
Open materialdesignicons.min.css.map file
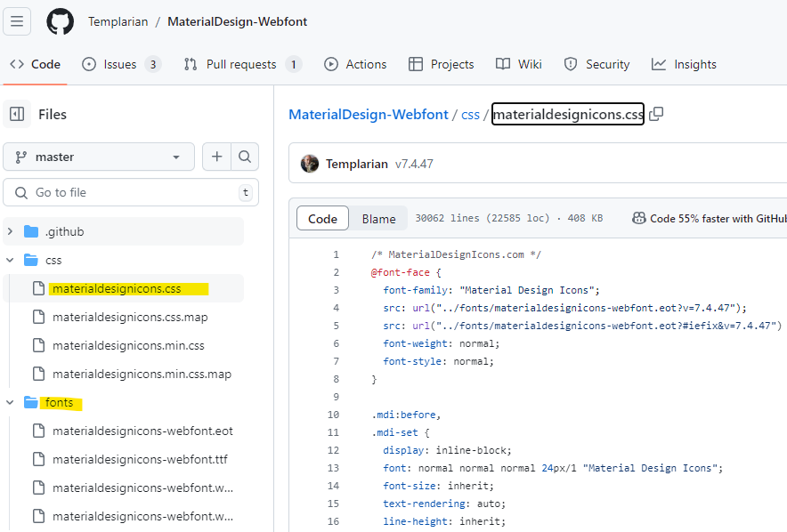tap(142, 374)
